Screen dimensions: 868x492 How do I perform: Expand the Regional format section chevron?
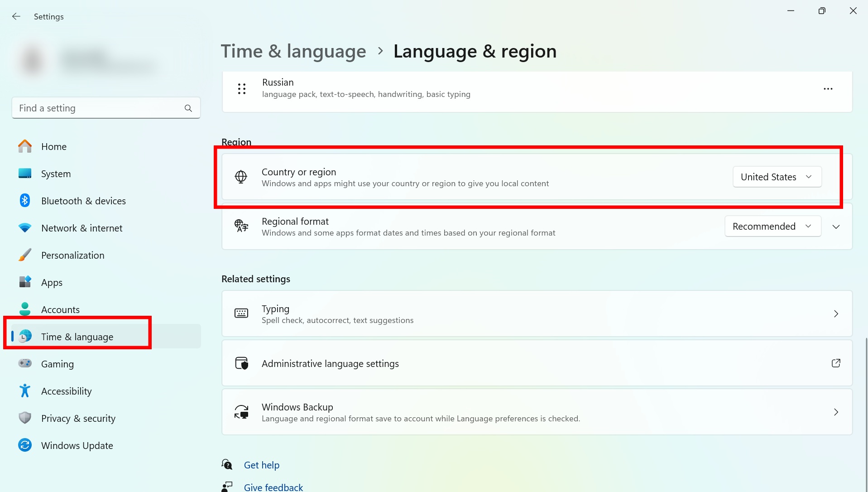point(836,227)
